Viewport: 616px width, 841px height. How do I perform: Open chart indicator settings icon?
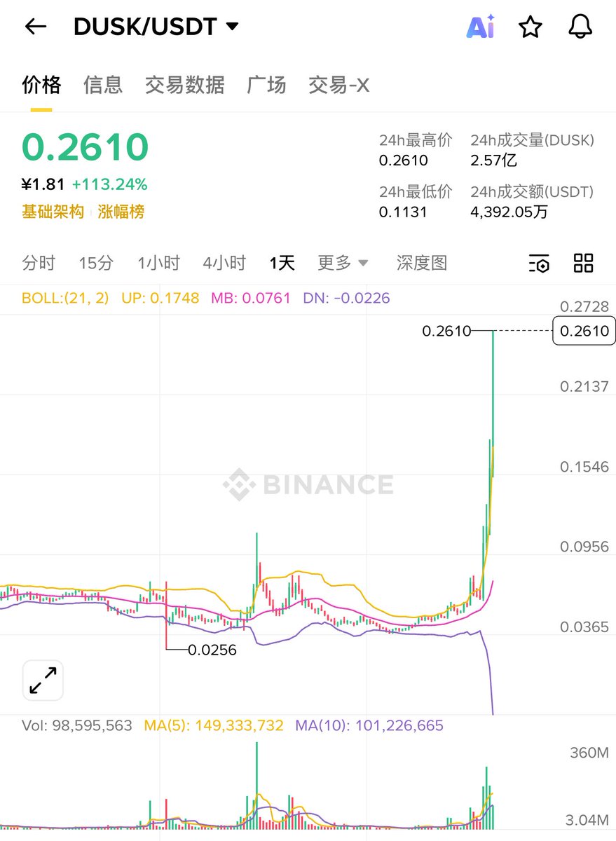[539, 264]
